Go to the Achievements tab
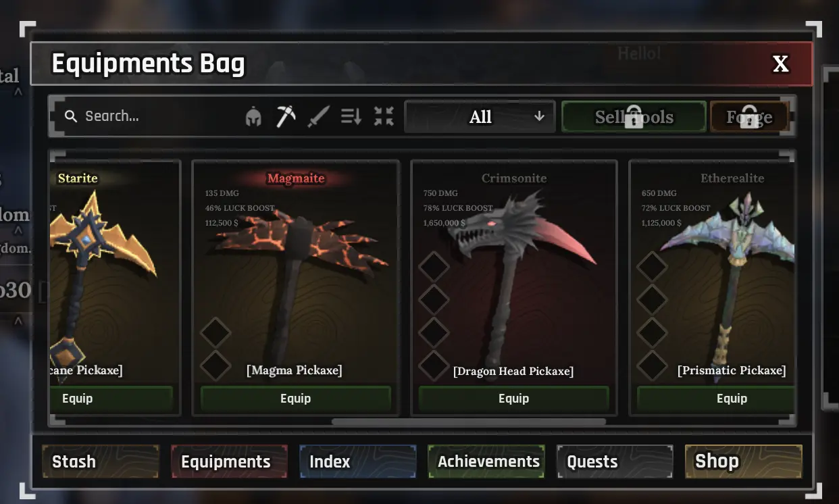 [486, 461]
